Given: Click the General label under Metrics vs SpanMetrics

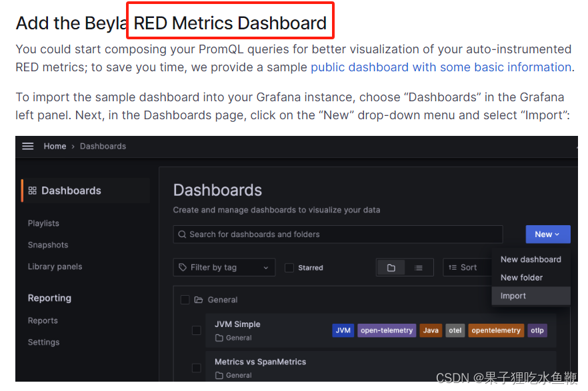Looking at the screenshot, I should [239, 375].
